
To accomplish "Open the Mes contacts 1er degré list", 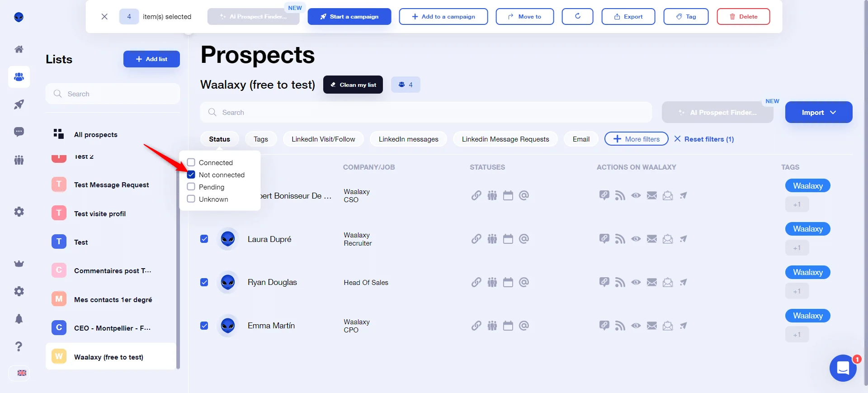I will tap(111, 299).
